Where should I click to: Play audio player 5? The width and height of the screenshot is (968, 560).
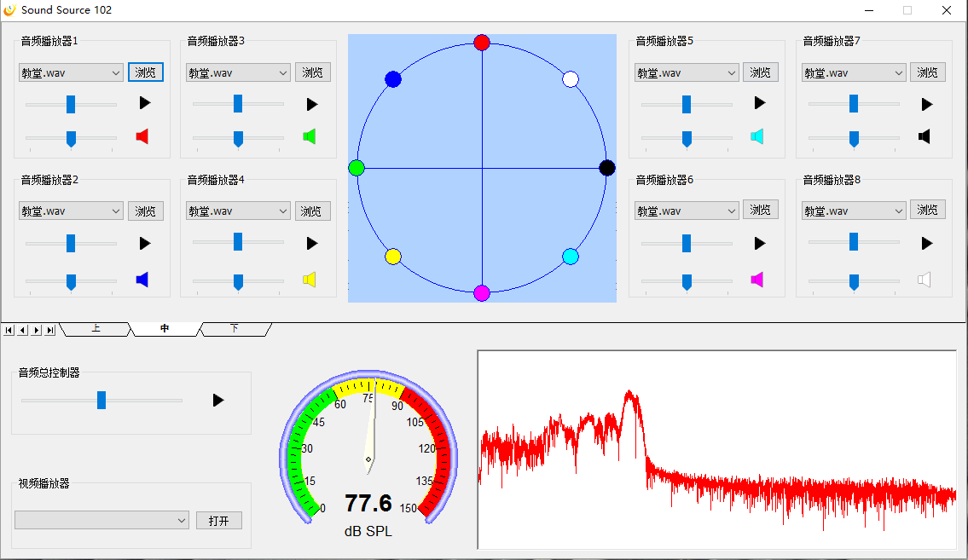(760, 103)
